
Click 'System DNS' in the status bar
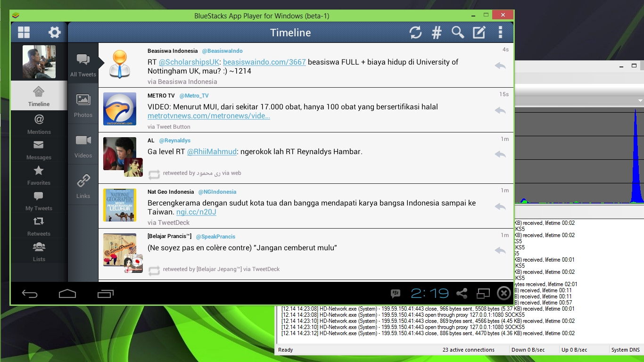(626, 350)
